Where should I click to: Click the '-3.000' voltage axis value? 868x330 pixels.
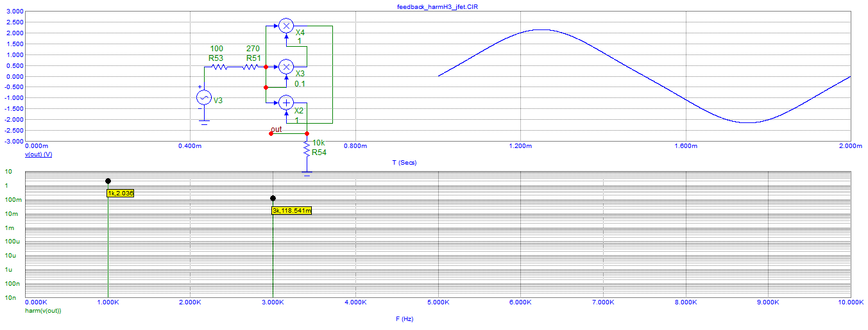coord(13,141)
